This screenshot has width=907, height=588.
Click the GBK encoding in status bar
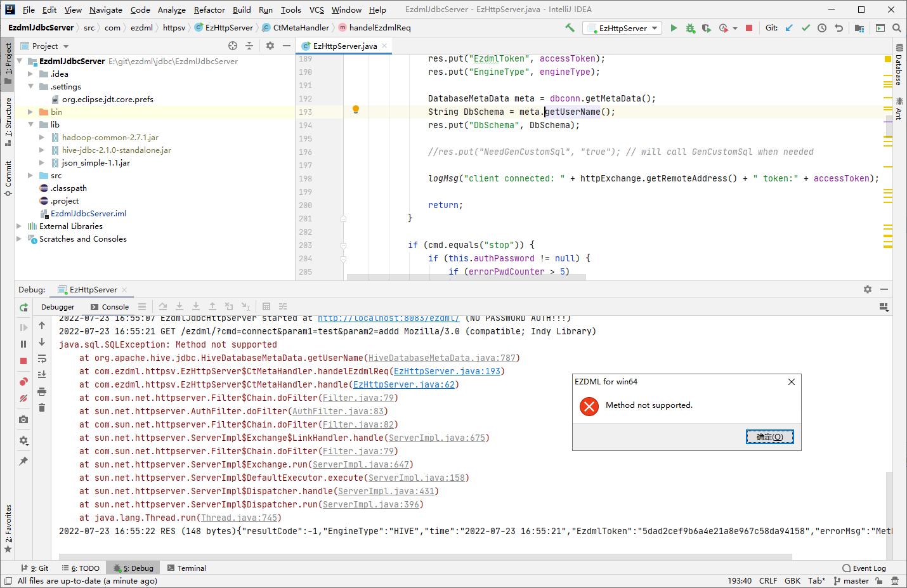tap(792, 581)
